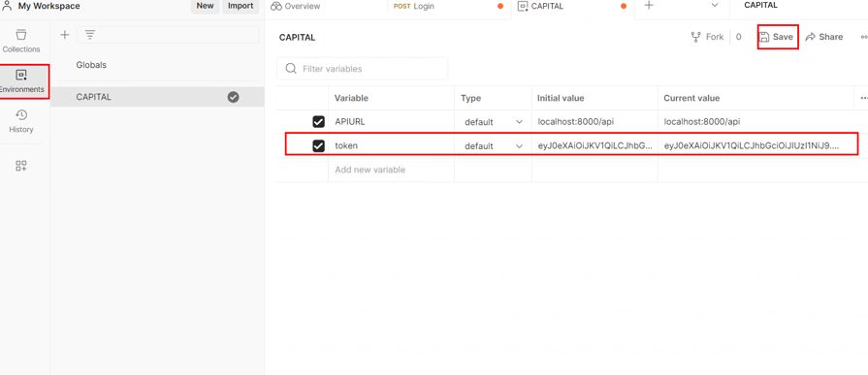Click the sidebar environment search field
This screenshot has width=868, height=375.
tap(168, 35)
